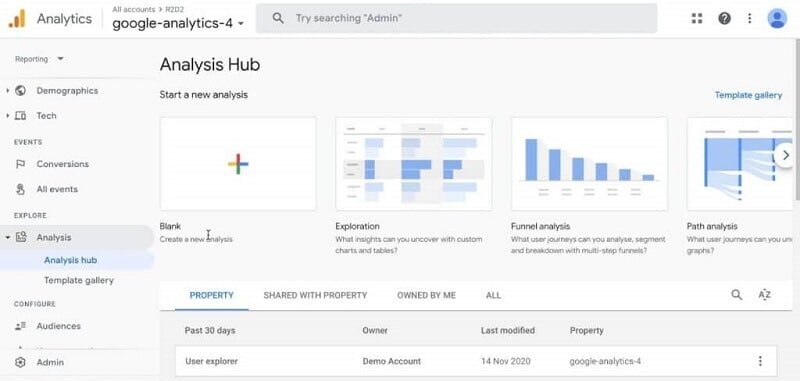Open the user account avatar
800x381 pixels.
pos(777,18)
